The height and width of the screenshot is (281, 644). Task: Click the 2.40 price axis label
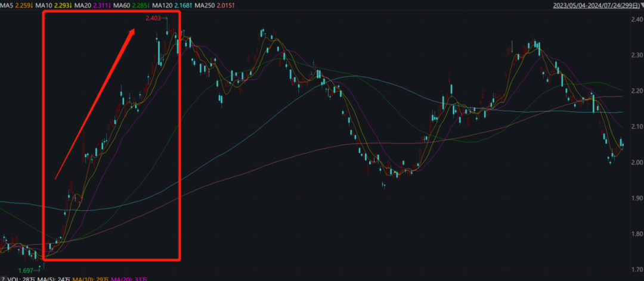click(637, 19)
